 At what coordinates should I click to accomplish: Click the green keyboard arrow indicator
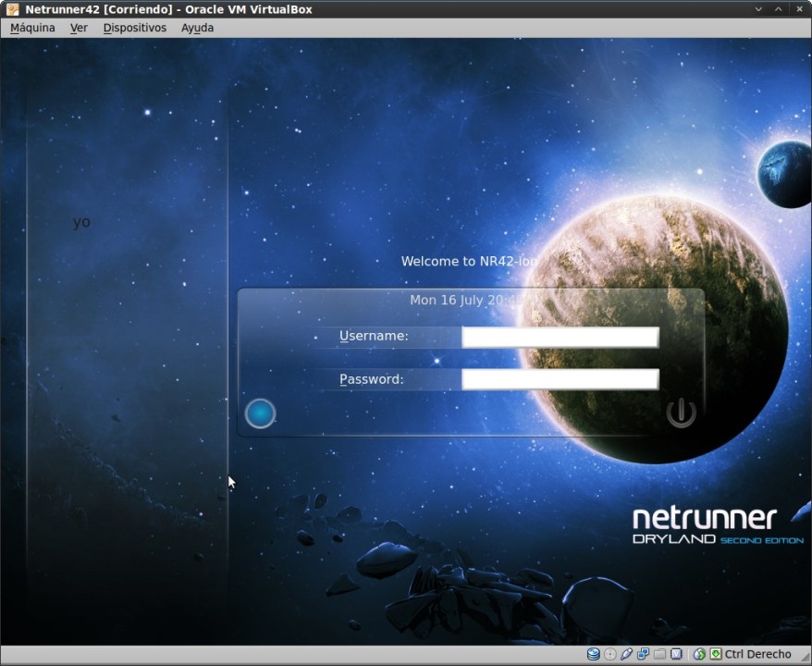(716, 654)
